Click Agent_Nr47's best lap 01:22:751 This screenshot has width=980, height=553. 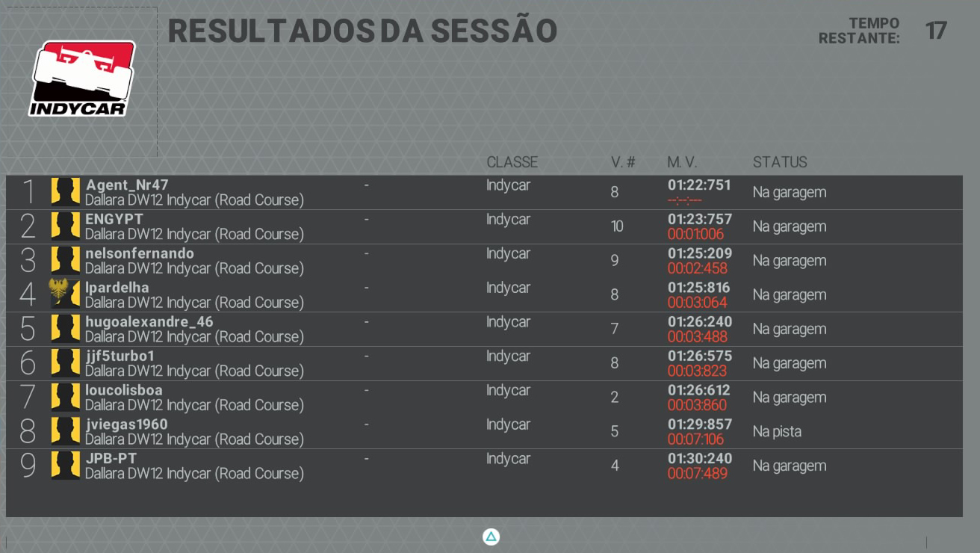click(x=700, y=185)
